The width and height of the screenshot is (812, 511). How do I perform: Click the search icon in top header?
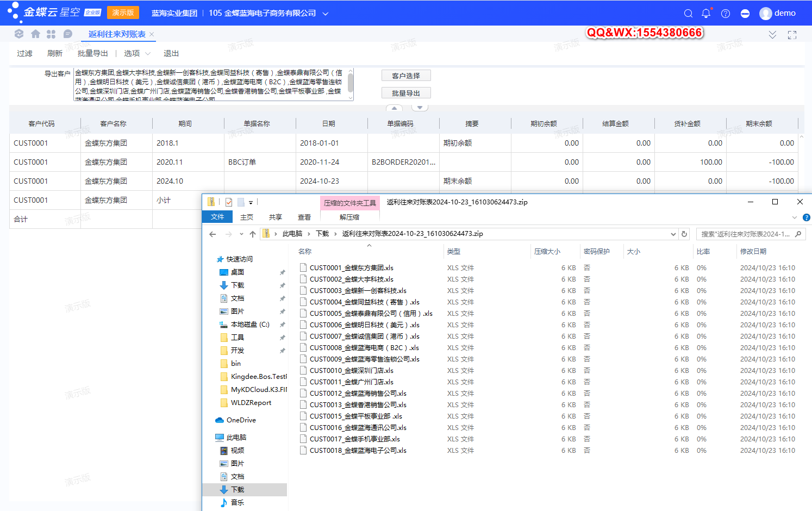[688, 14]
